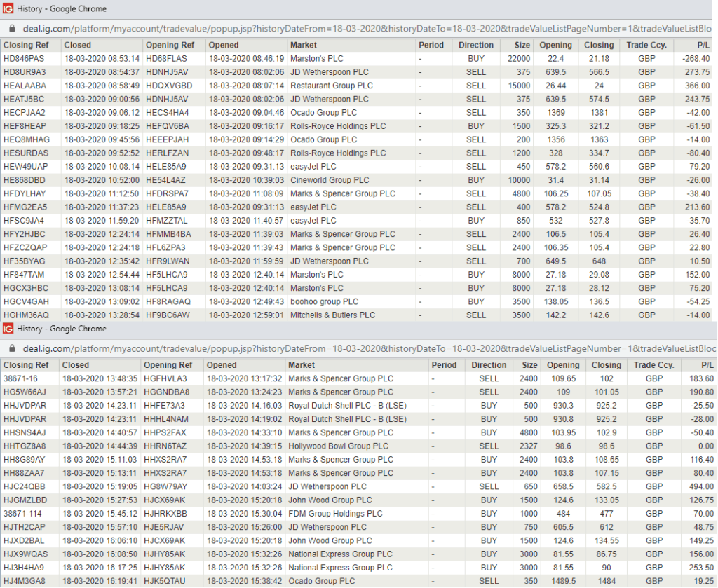Click the P/L value 494.00

(x=701, y=486)
